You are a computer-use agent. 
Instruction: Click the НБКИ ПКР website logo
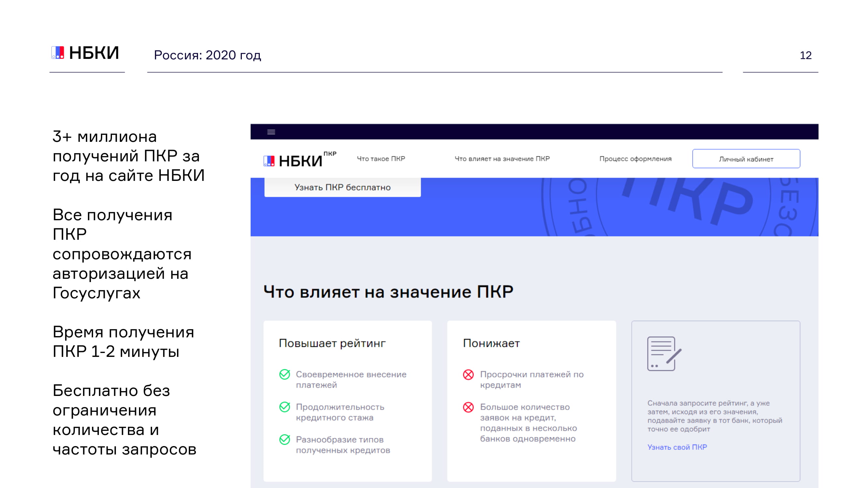coord(299,159)
